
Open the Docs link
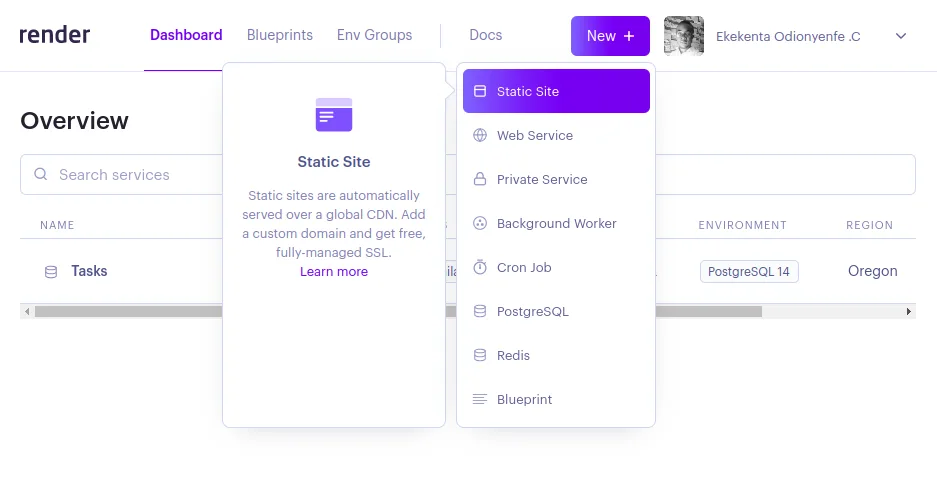(x=485, y=35)
